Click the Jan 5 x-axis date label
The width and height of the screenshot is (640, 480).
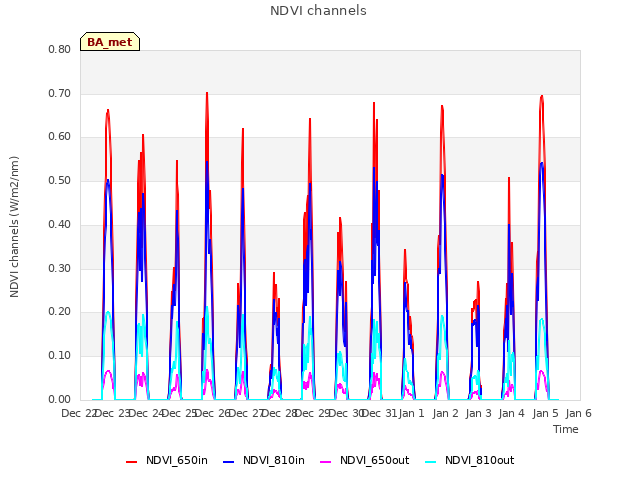pyautogui.click(x=545, y=413)
